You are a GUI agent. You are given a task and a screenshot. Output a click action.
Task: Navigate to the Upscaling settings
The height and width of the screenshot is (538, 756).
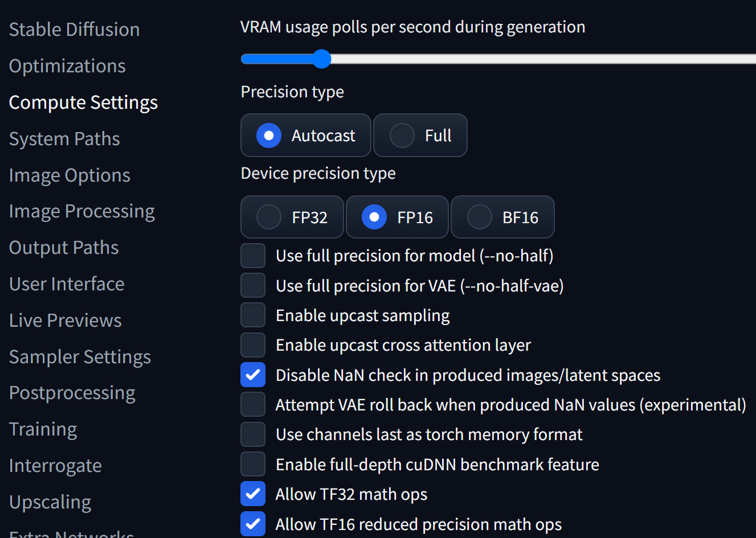[x=50, y=502]
